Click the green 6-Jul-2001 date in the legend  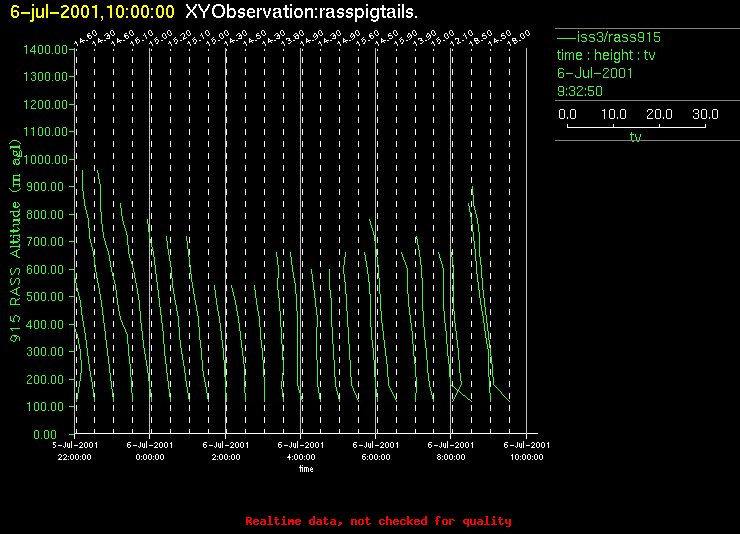click(x=595, y=73)
